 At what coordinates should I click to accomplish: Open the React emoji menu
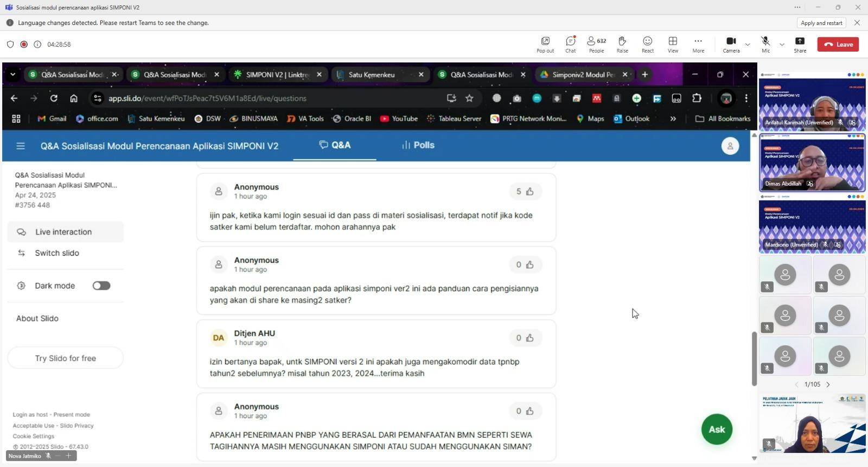point(647,44)
